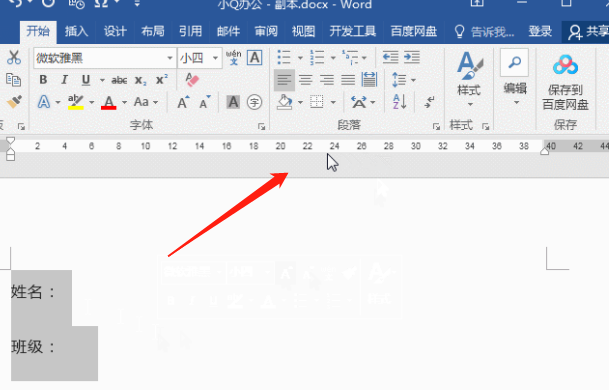The height and width of the screenshot is (390, 609).
Task: Select the Format Painter brush
Action: coord(14,102)
